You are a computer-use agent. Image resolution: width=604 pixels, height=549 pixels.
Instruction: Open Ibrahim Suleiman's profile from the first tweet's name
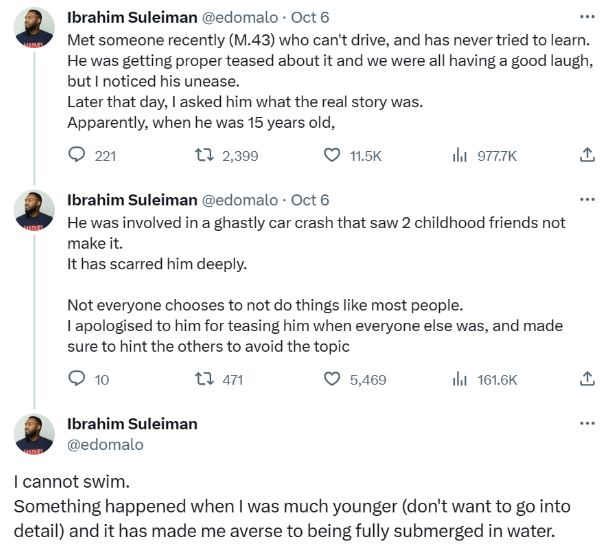(x=131, y=17)
